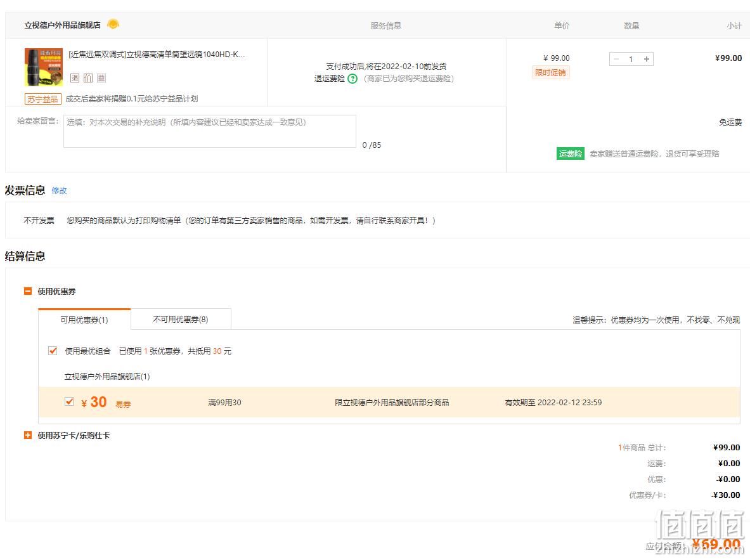Collapse the 使用优惠券 section
The height and width of the screenshot is (560, 750).
coord(28,291)
